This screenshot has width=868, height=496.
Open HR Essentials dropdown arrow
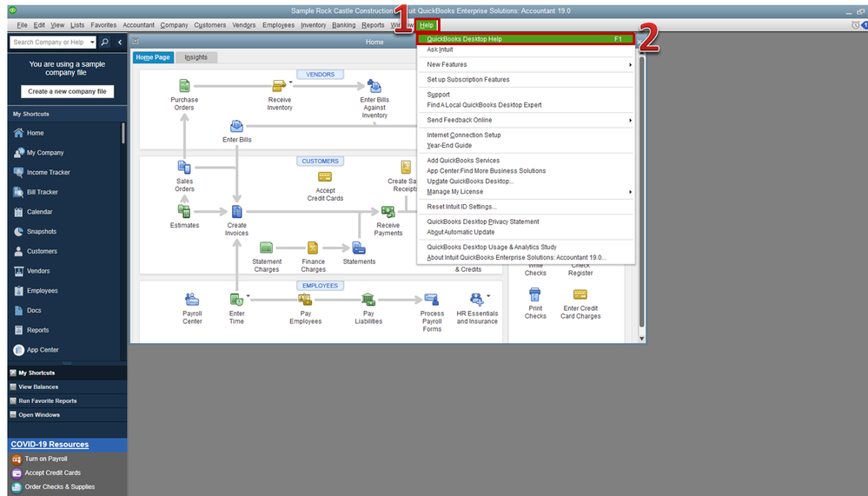coord(488,296)
